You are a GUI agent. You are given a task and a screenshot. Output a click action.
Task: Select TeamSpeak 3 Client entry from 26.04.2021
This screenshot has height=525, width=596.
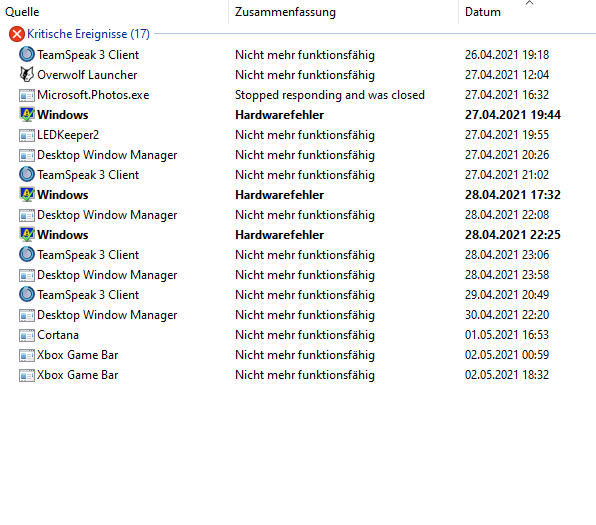pos(88,55)
